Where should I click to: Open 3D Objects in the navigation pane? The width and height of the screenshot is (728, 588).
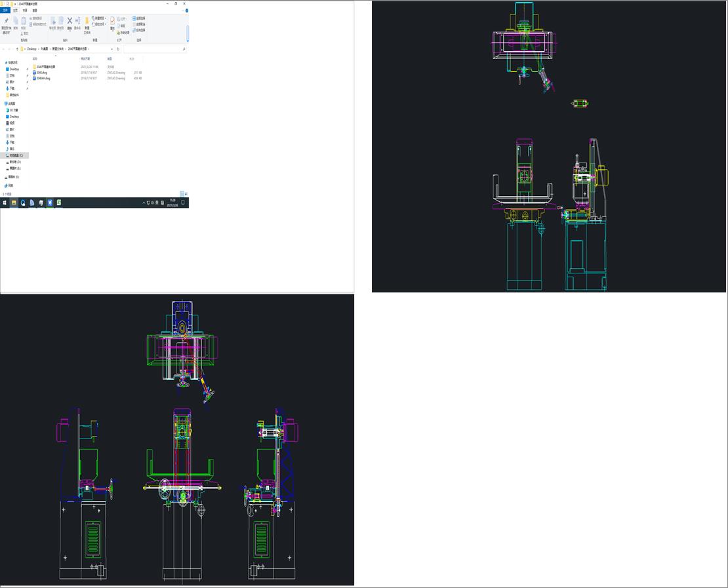[13, 110]
